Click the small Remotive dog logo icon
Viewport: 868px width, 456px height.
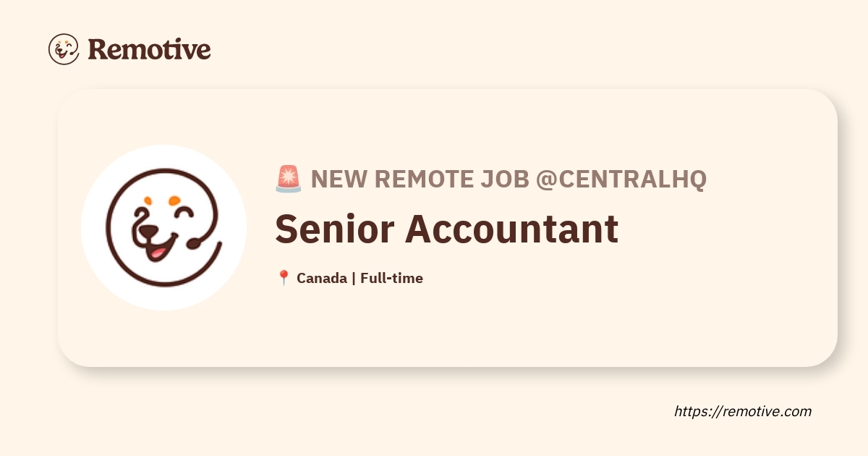64,49
